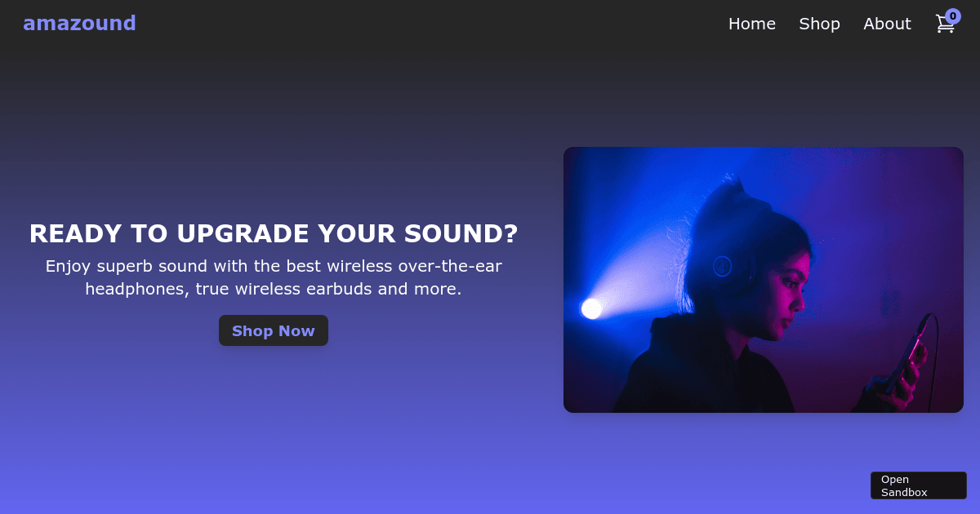Open the shopping cart icon
The image size is (980, 514).
945,24
